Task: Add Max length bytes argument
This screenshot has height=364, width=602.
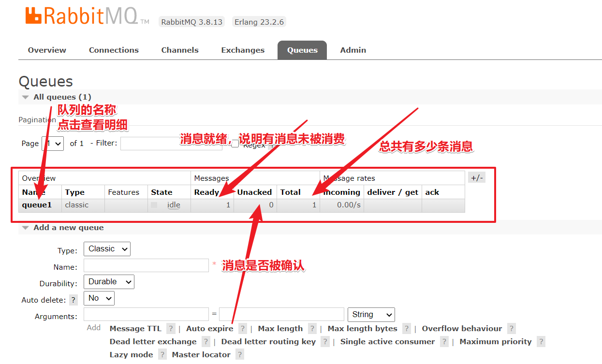Action: click(363, 329)
